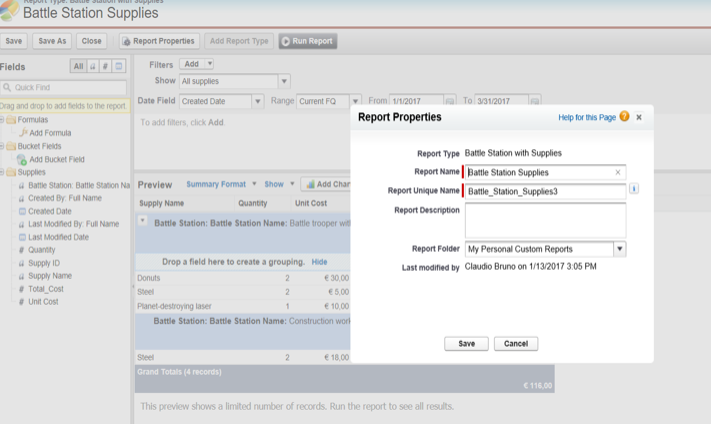The width and height of the screenshot is (711, 425).
Task: Open the preview Show dropdown menu
Action: [x=279, y=184]
